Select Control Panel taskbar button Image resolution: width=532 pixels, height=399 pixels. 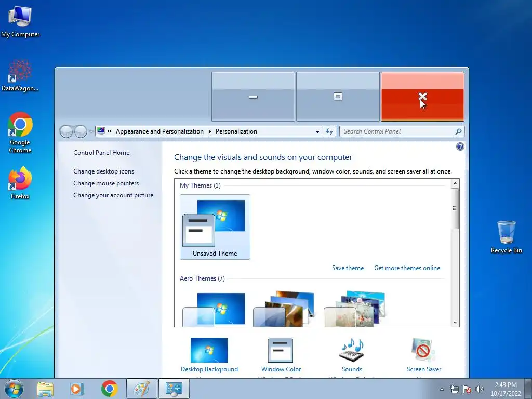point(174,389)
